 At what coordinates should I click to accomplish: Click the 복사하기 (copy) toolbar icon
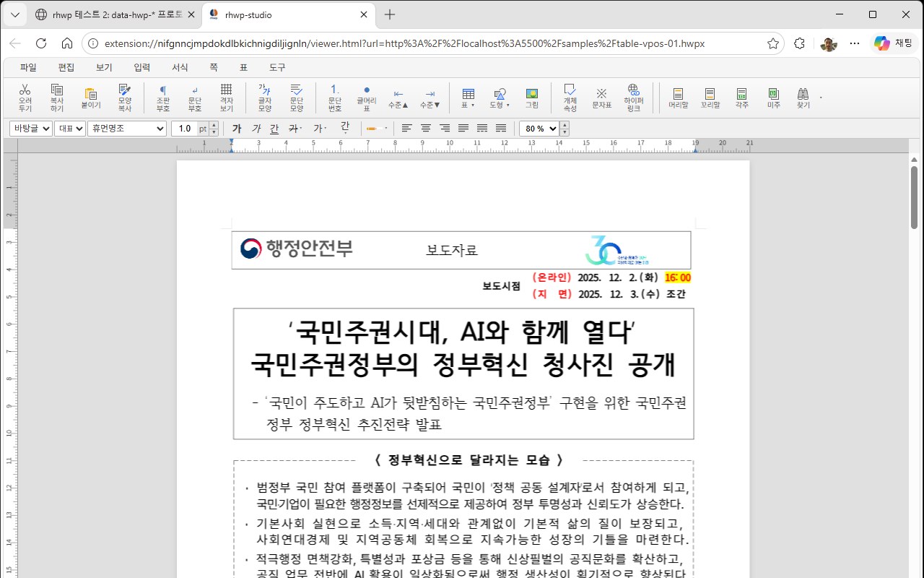(x=57, y=98)
